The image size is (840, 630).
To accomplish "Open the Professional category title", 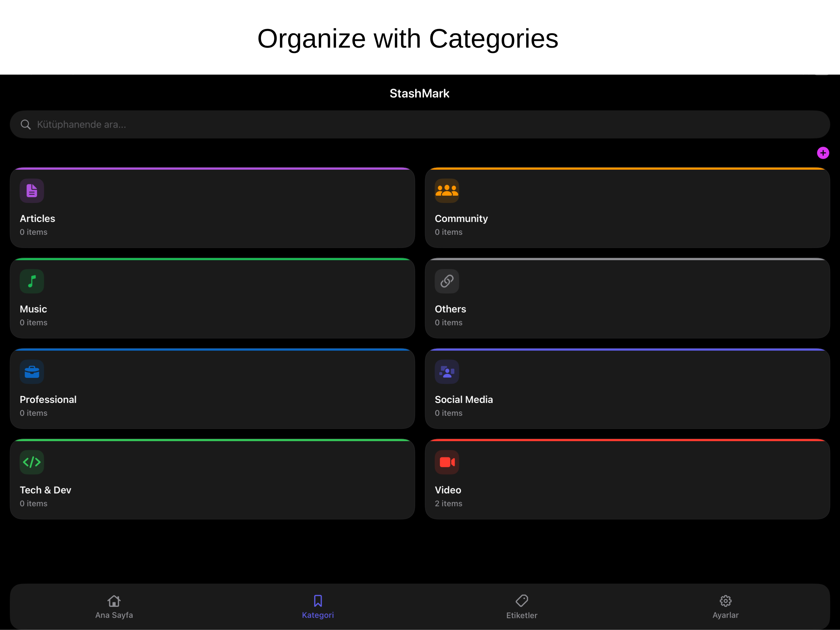I will 48,400.
